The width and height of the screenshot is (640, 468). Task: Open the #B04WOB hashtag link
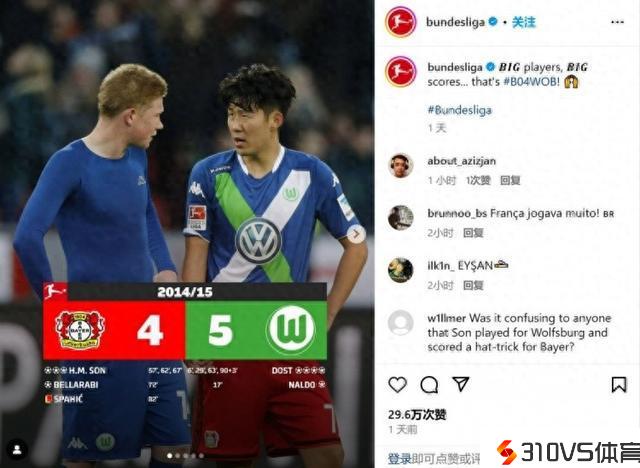coord(531,82)
